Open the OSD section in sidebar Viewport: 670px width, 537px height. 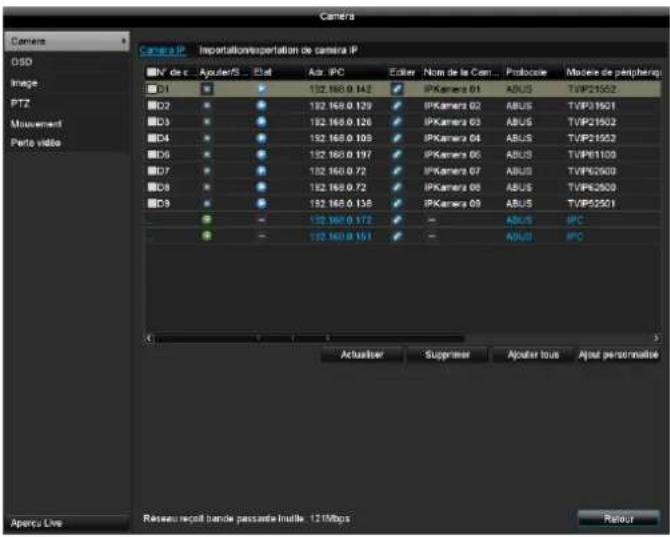pyautogui.click(x=20, y=62)
